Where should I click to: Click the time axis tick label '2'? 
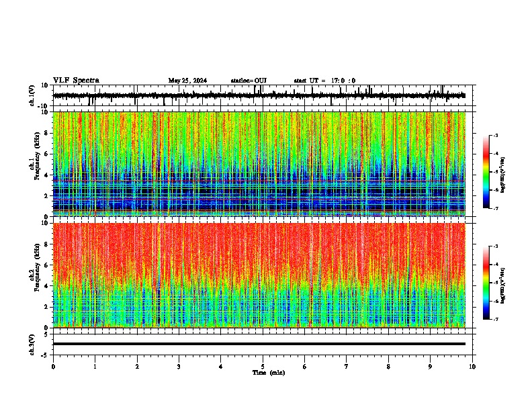(137, 367)
